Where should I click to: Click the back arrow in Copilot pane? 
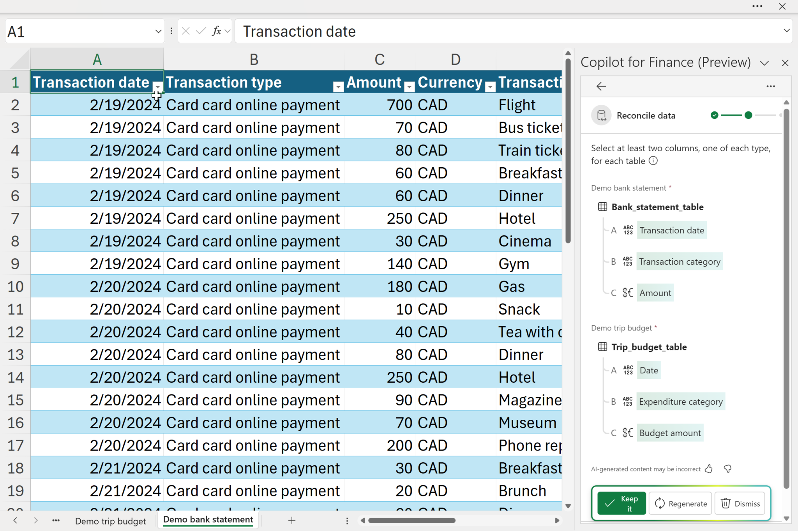[601, 86]
